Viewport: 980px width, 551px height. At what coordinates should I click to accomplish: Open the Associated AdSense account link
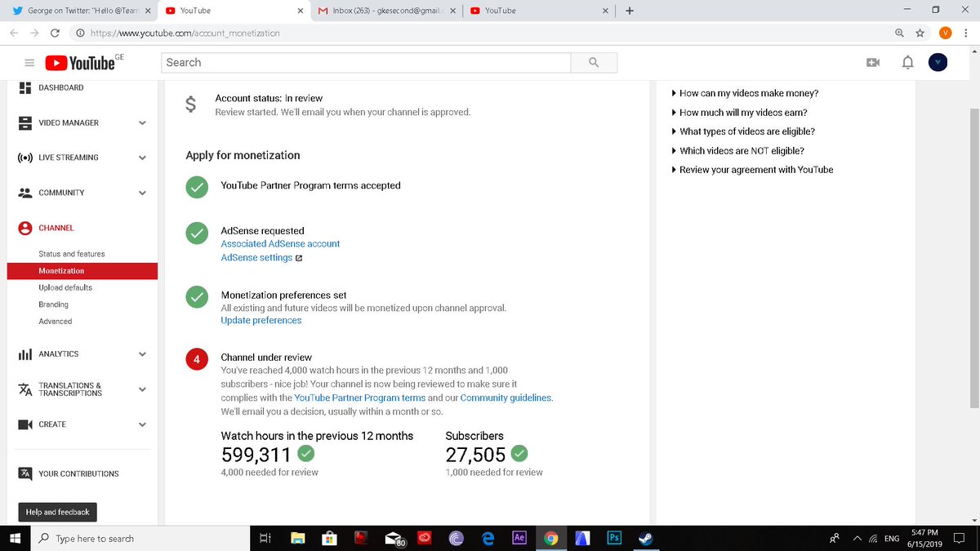(x=280, y=243)
